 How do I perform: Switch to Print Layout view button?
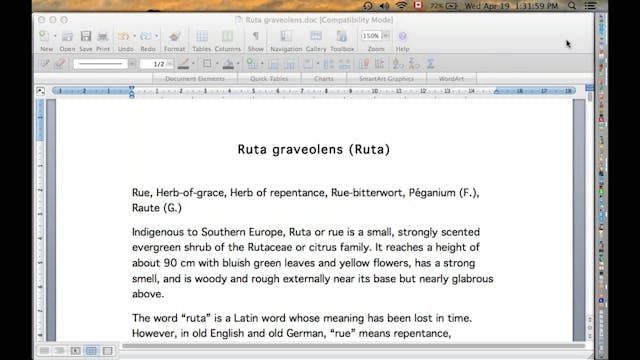tap(91, 351)
